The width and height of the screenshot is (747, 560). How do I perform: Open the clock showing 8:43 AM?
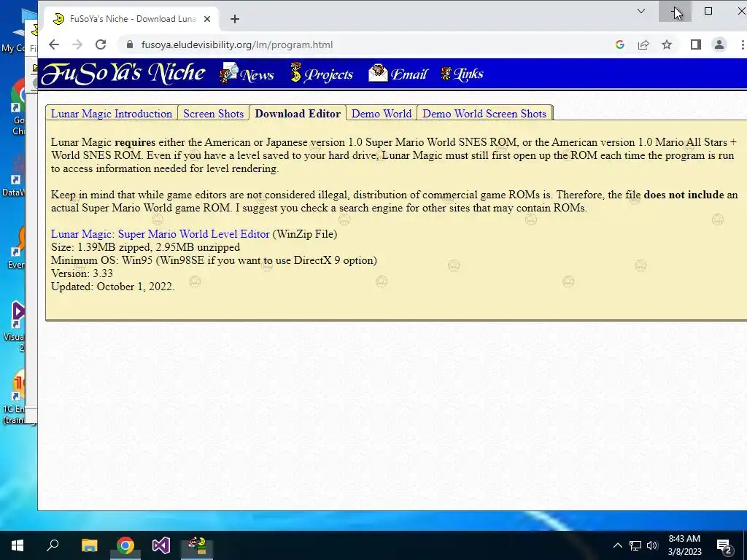point(684,545)
